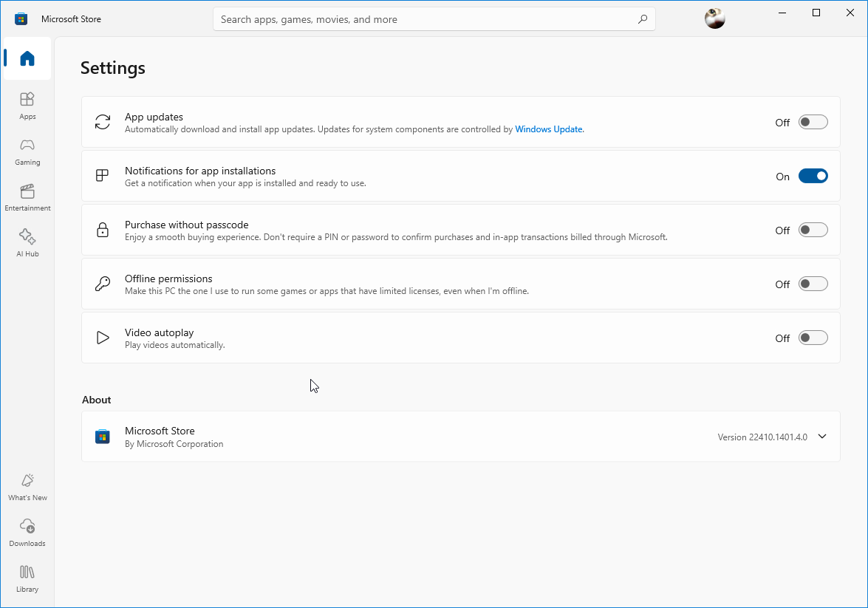This screenshot has height=608, width=868.
Task: Click the search magnifier icon
Action: [x=642, y=19]
